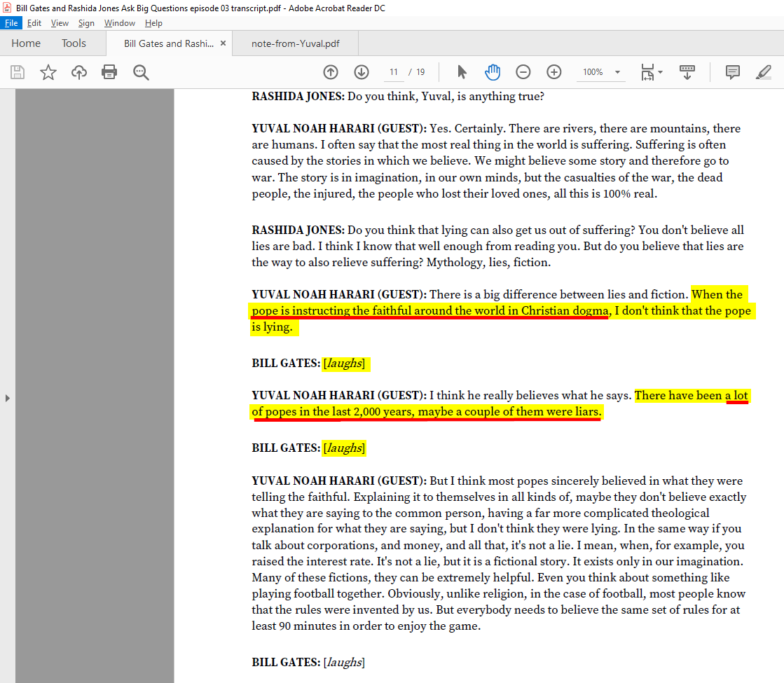Viewport: 784px width, 683px height.
Task: Activate the Hand pan tool
Action: tap(493, 72)
